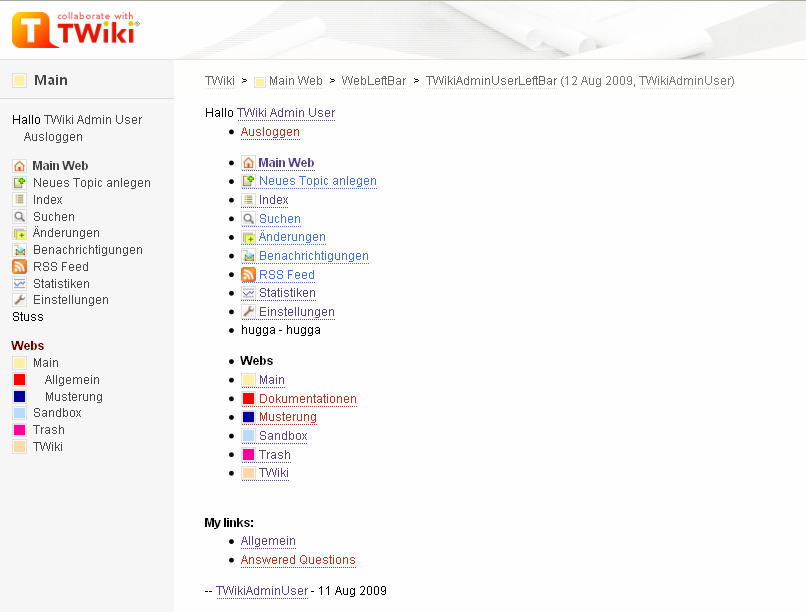Open TWiki Admin User link in the content greeting
The height and width of the screenshot is (612, 806).
(x=286, y=113)
